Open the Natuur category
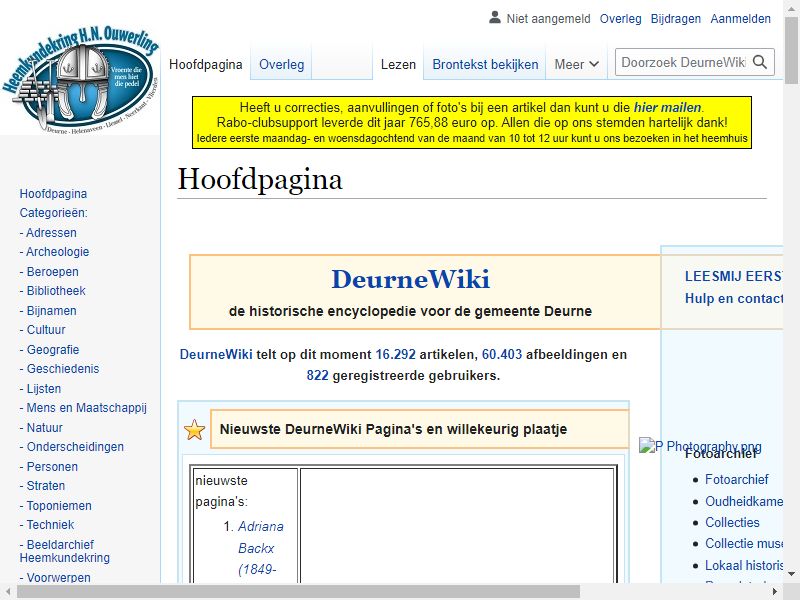Viewport: 800px width, 600px height. coord(44,428)
